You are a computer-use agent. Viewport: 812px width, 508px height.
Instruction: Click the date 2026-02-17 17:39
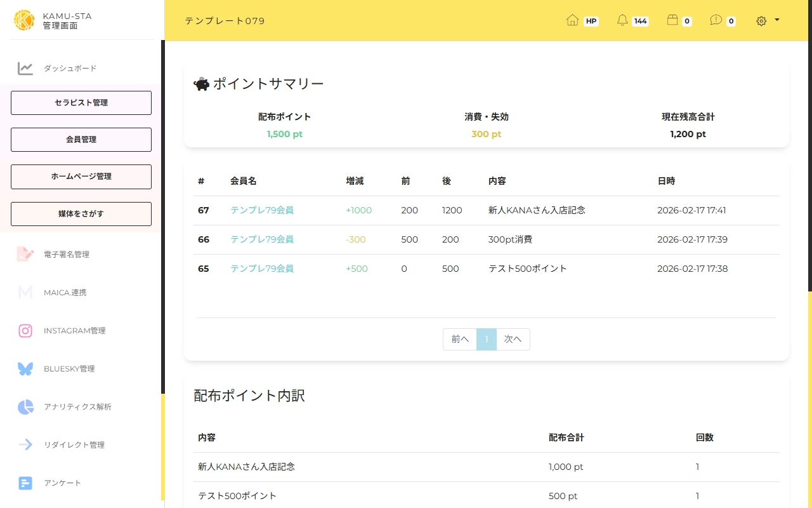pyautogui.click(x=692, y=239)
